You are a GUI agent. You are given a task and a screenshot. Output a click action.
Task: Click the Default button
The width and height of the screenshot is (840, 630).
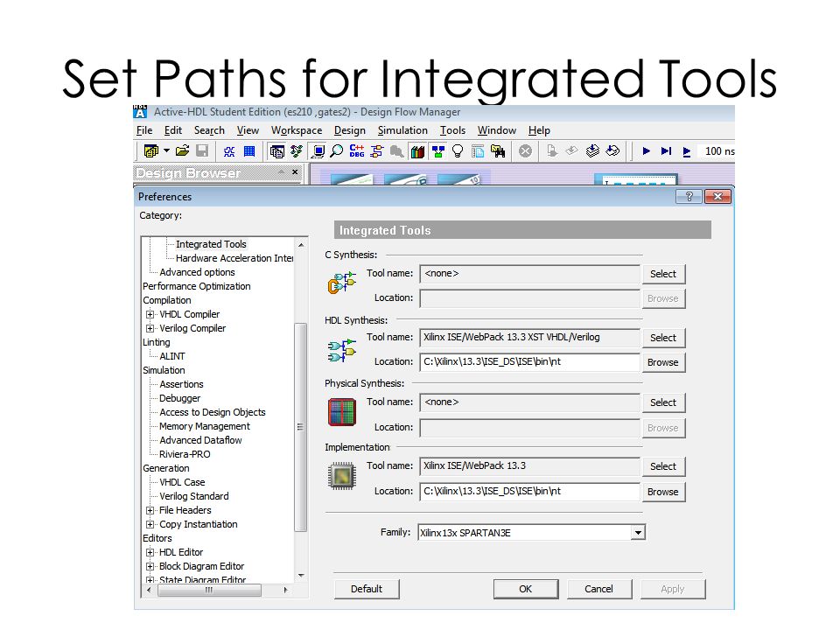pos(367,589)
